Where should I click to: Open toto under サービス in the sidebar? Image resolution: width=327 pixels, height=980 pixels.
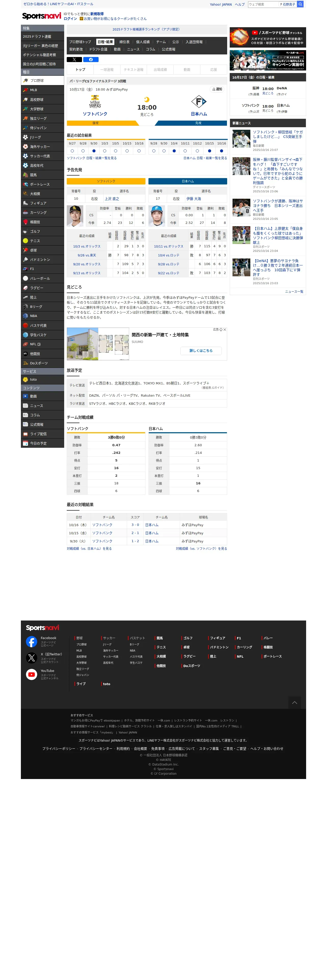[x=42, y=380]
